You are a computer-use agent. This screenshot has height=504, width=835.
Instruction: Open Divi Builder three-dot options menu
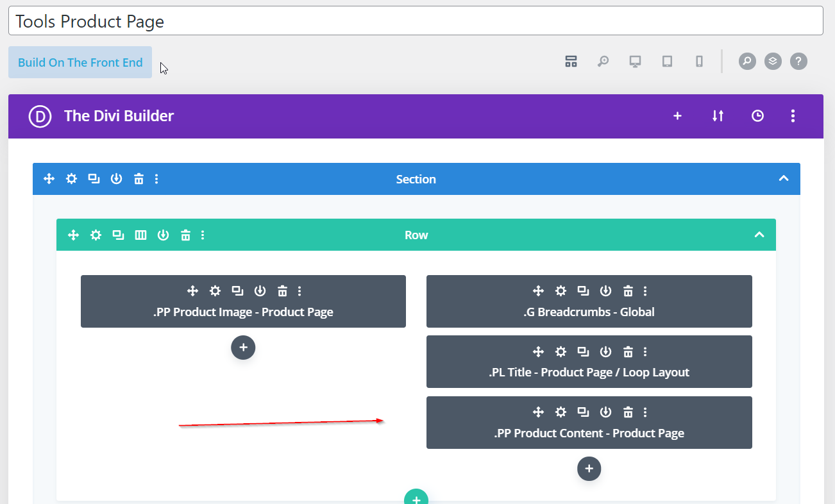[793, 116]
